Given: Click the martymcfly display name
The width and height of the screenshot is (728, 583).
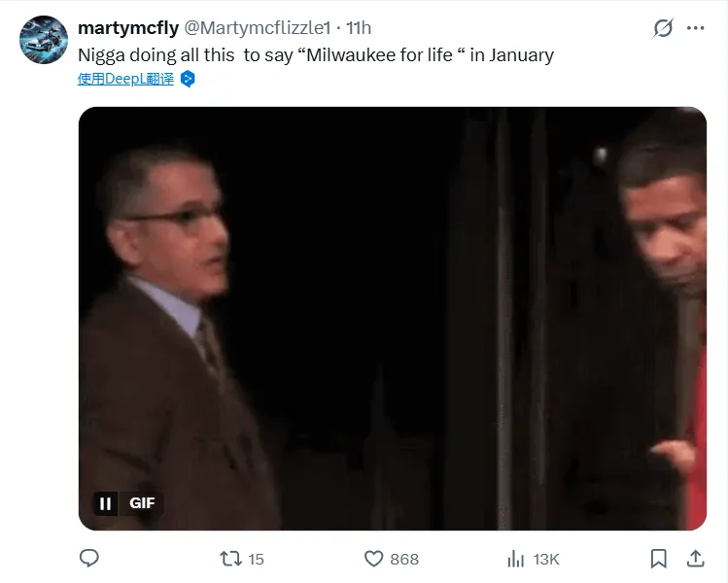Looking at the screenshot, I should pos(128,28).
